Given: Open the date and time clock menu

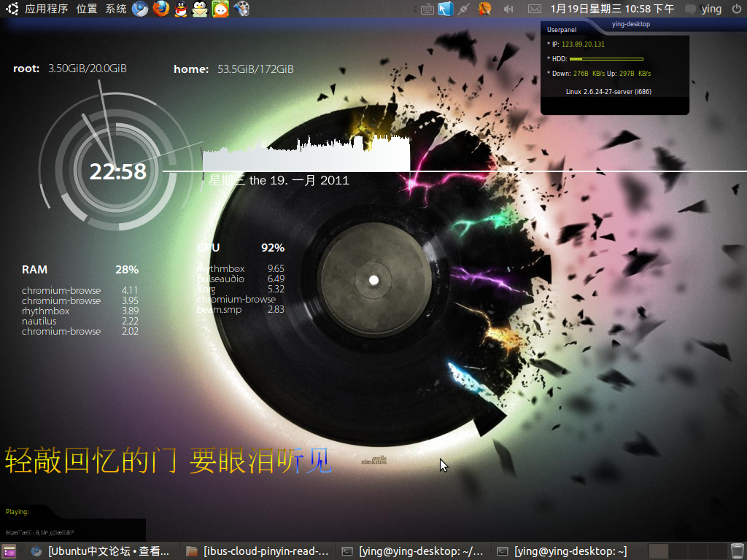Looking at the screenshot, I should (612, 9).
